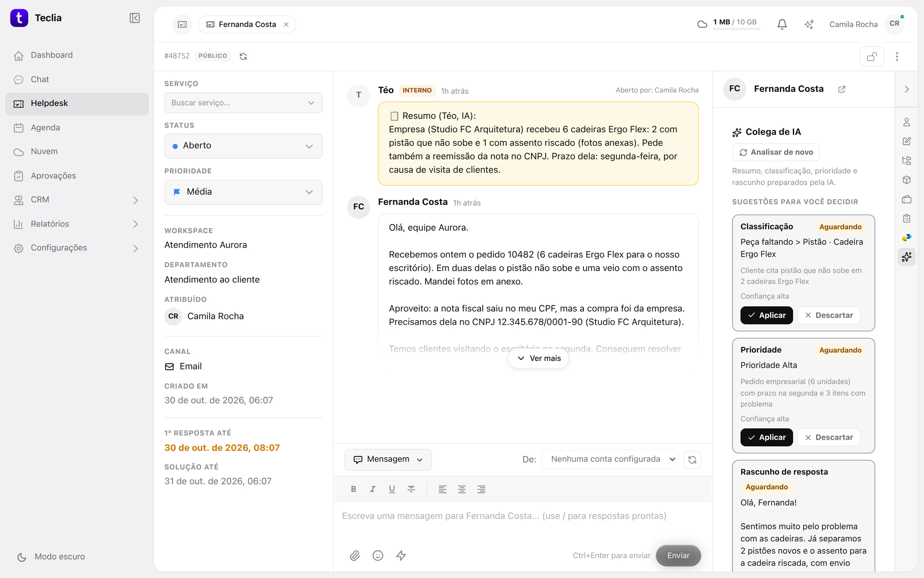Open Nuvem in the sidebar
This screenshot has height=578, width=924.
click(x=77, y=152)
